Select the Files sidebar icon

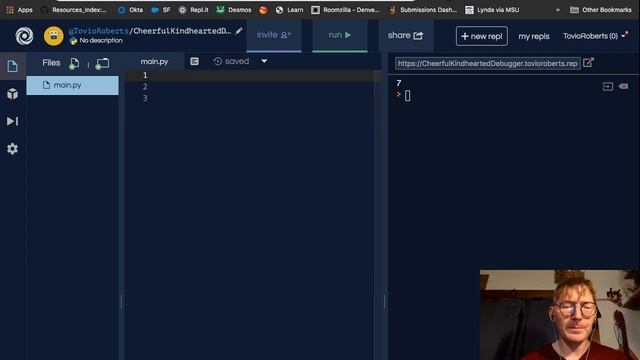click(13, 66)
